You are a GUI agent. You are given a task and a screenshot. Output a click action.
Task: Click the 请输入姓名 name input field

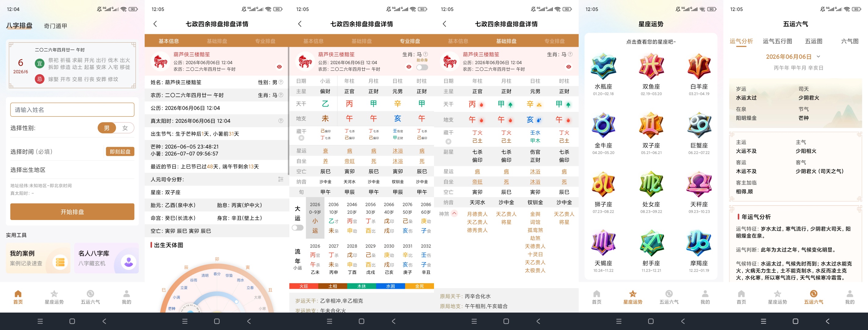coord(72,110)
